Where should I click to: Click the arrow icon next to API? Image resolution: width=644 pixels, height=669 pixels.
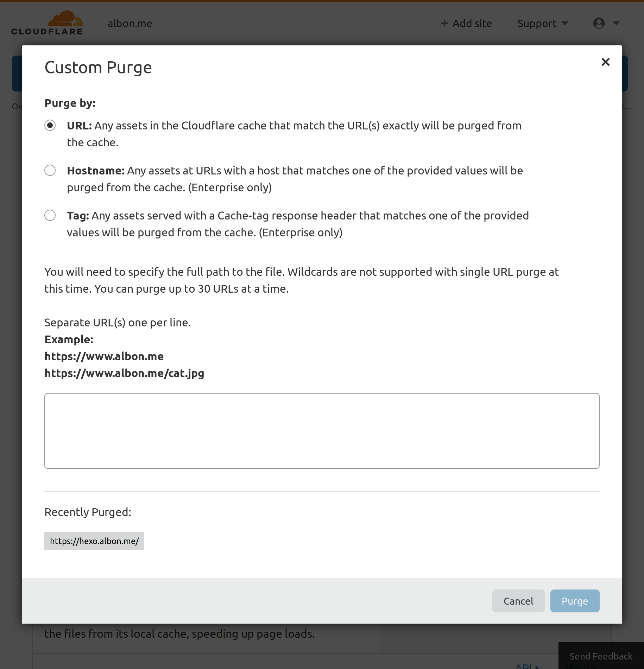pos(537,668)
